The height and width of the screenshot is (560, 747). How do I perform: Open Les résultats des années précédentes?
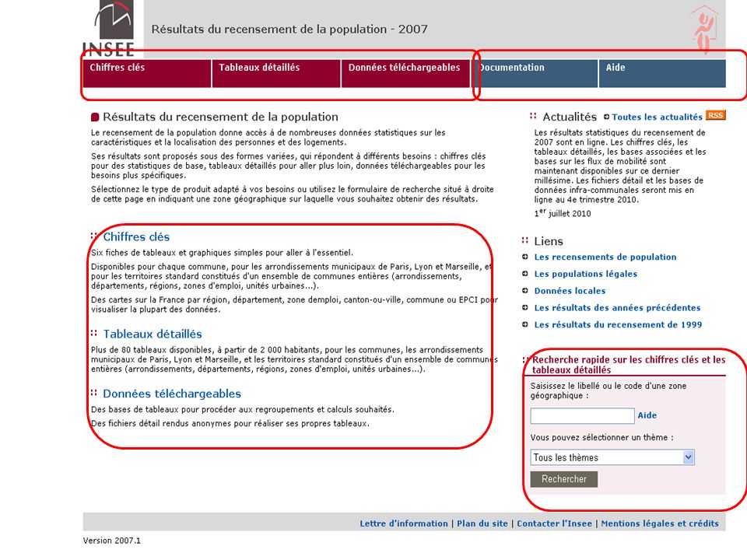[617, 308]
